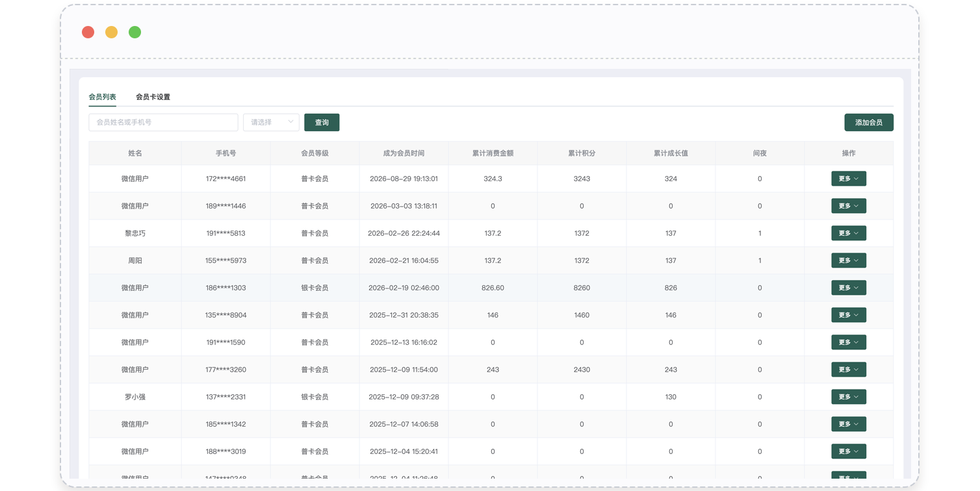Expand 更多 for member 135****8904
Viewport: 980px width, 491px height.
[849, 315]
